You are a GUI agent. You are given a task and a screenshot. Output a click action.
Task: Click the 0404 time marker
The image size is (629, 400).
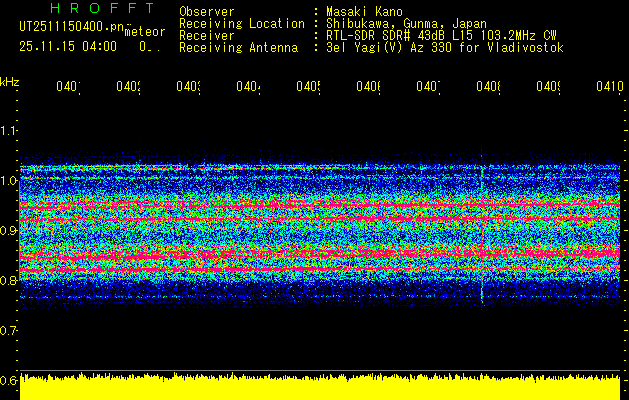tap(248, 86)
